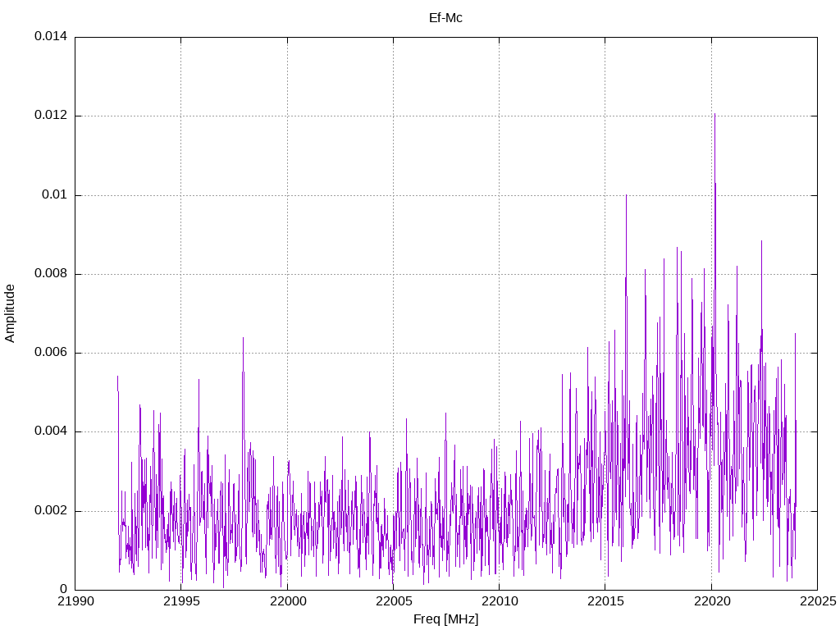Click the 0.004 y-axis tick label
This screenshot has height=630, width=840.
tap(50, 431)
